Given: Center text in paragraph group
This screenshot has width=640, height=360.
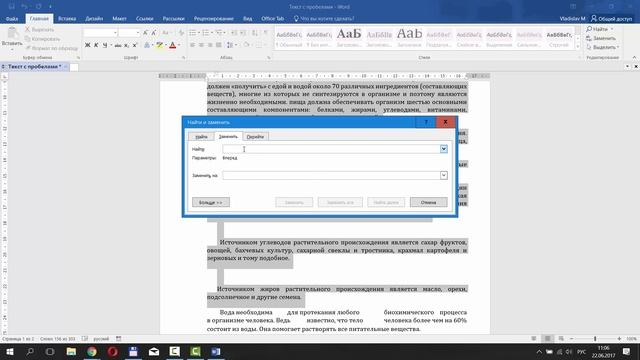Looking at the screenshot, I should click(201, 45).
